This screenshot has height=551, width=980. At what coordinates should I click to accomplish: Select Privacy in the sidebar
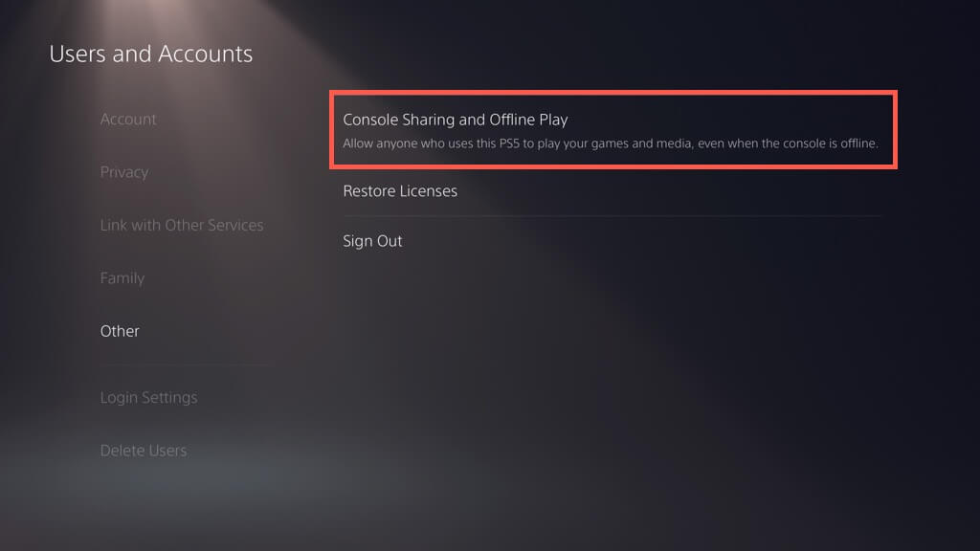click(124, 172)
